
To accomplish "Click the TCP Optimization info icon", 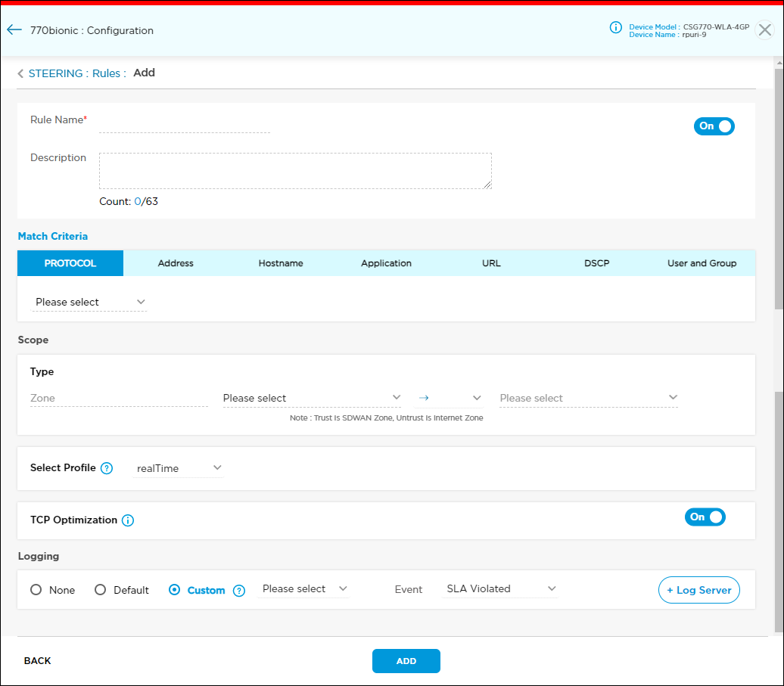I will click(x=128, y=520).
